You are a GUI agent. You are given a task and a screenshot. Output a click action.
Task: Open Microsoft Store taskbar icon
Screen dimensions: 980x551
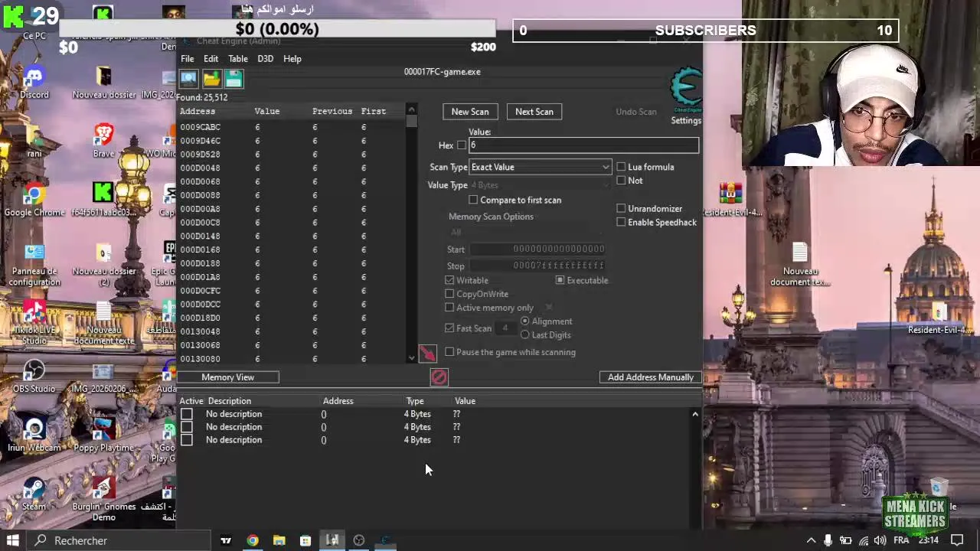pyautogui.click(x=305, y=540)
